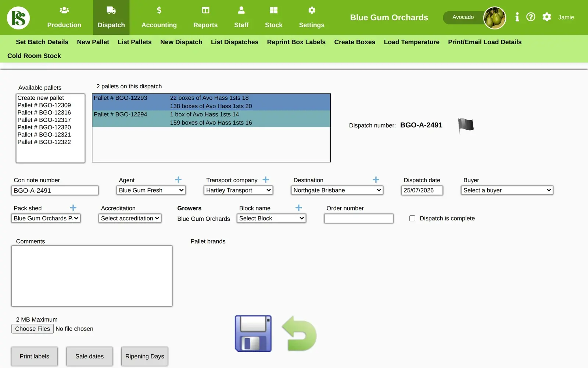
Task: Select Pallet # BGO-12322 in available pallets
Action: pyautogui.click(x=50, y=142)
